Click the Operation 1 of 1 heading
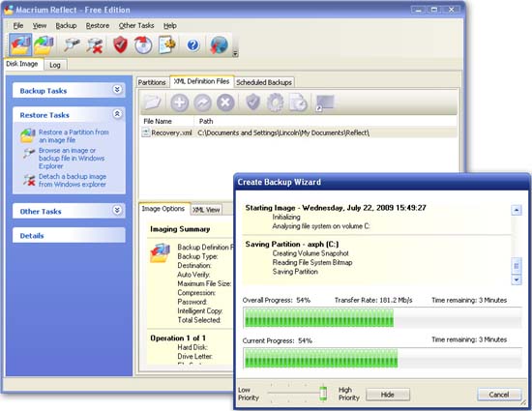The width and height of the screenshot is (532, 411). [178, 338]
